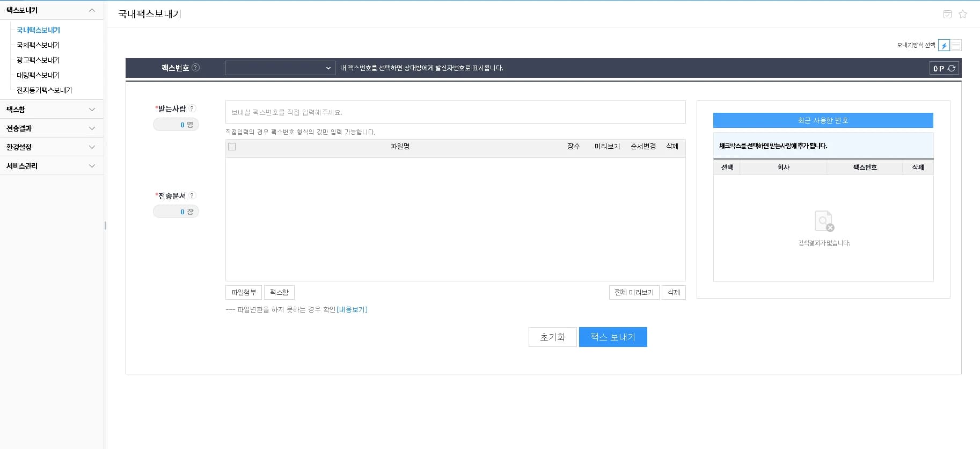The width and height of the screenshot is (980, 449).
Task: Click the 전체 미리보기 button
Action: (634, 292)
